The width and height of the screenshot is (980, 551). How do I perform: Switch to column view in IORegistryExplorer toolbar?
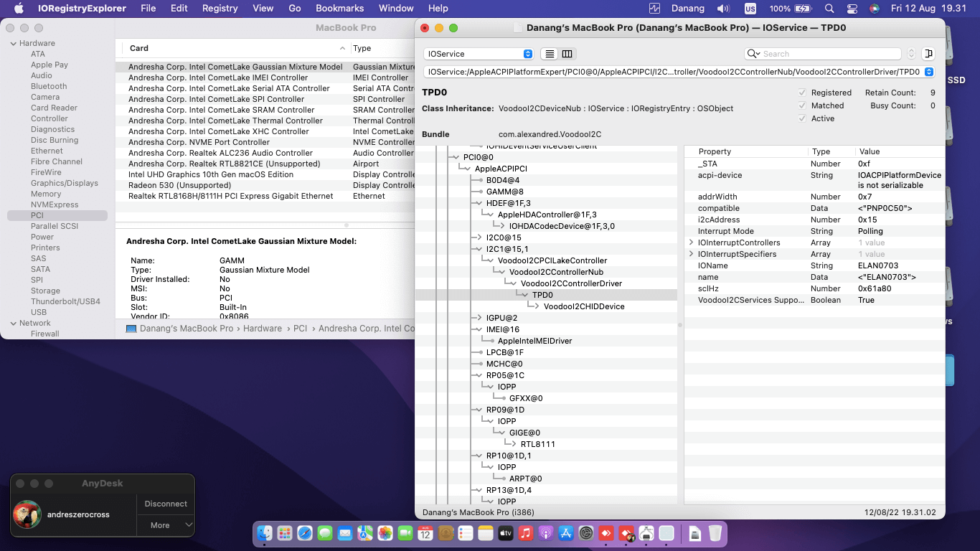pyautogui.click(x=567, y=54)
